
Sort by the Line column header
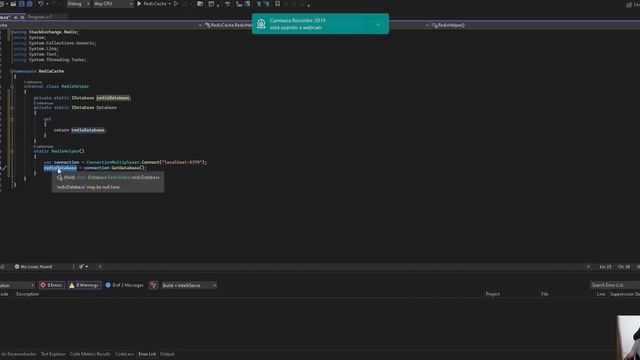pos(600,294)
